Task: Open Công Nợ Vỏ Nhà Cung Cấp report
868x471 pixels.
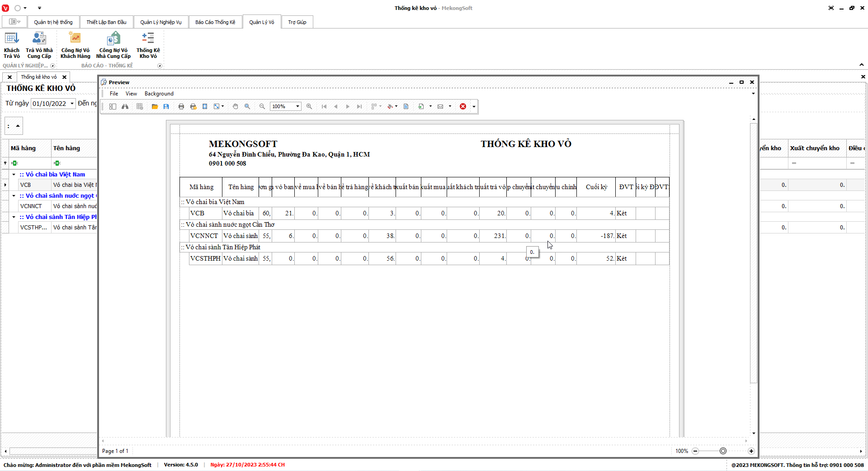Action: [x=113, y=45]
